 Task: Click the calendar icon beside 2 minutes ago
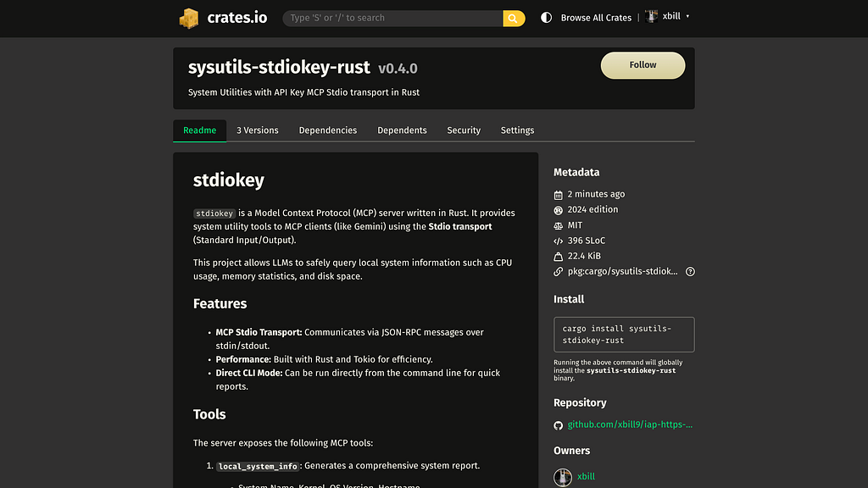558,195
